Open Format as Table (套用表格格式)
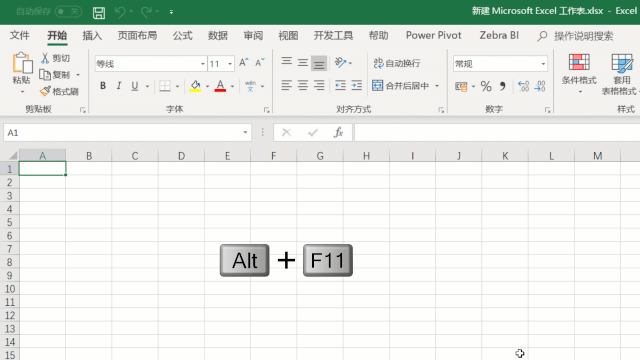The height and width of the screenshot is (360, 640). point(620,74)
